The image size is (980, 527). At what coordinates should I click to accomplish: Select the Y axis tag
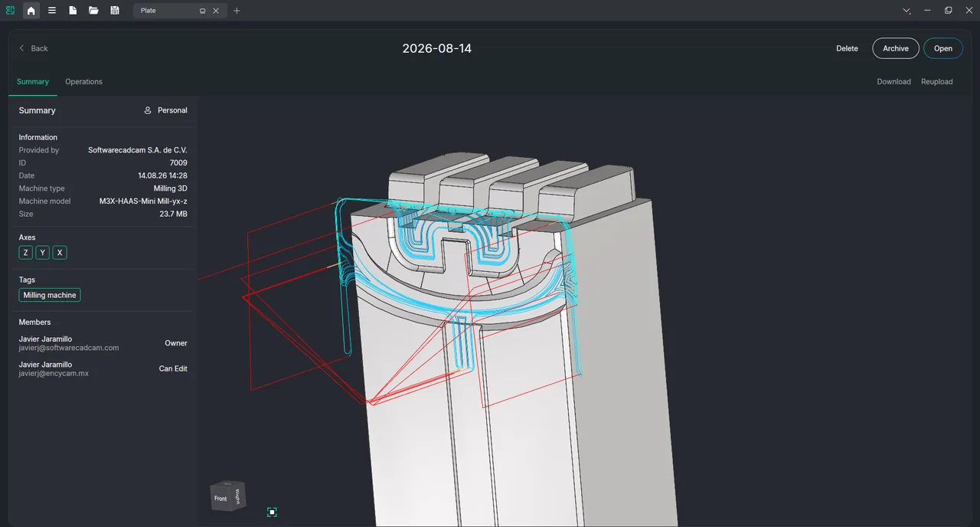tap(43, 253)
